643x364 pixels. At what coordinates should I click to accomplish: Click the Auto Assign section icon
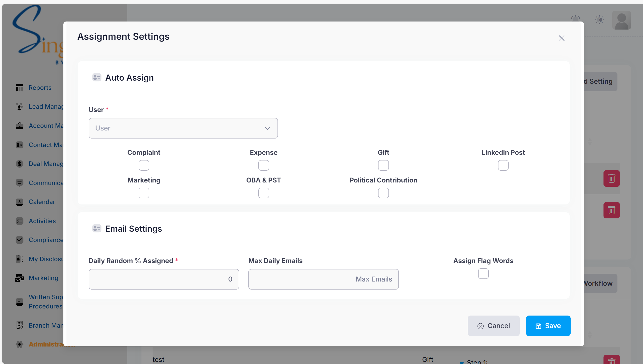click(97, 78)
